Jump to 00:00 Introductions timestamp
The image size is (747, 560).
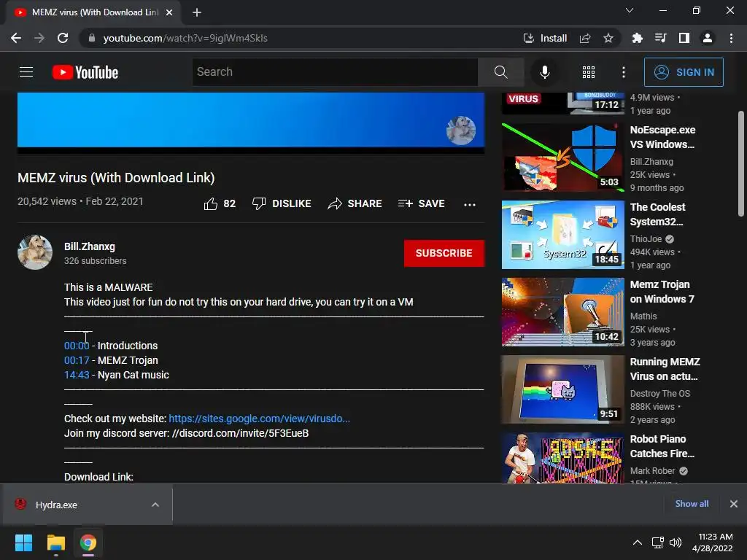click(77, 346)
